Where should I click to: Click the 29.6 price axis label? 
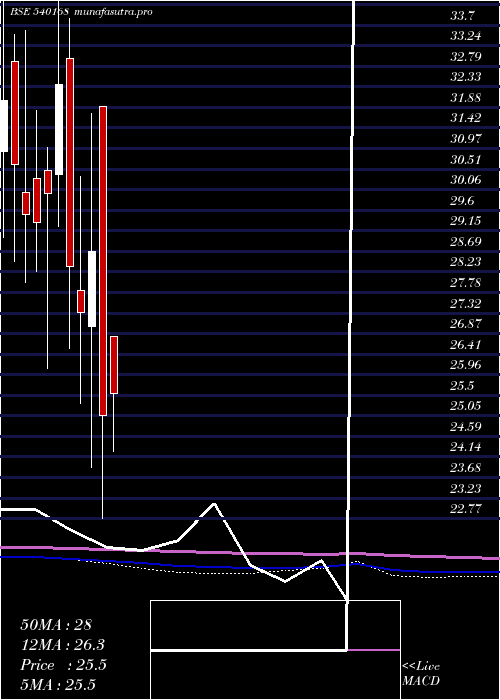coord(462,200)
